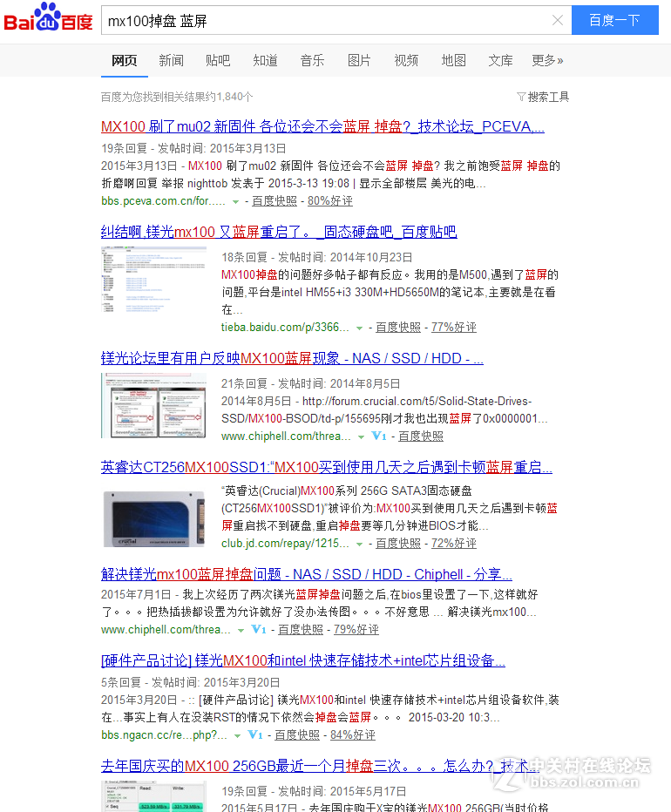Open [硬件产品讨论] 镁光MX100和intel result link
The width and height of the screenshot is (671, 812).
303,660
